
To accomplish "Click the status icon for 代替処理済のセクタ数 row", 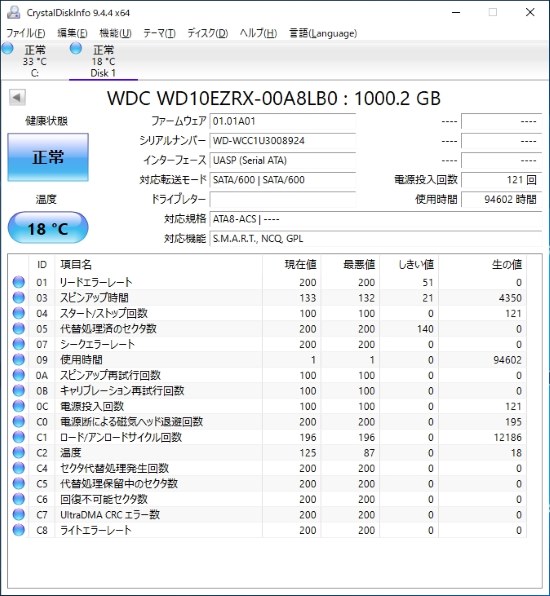I will [19, 328].
